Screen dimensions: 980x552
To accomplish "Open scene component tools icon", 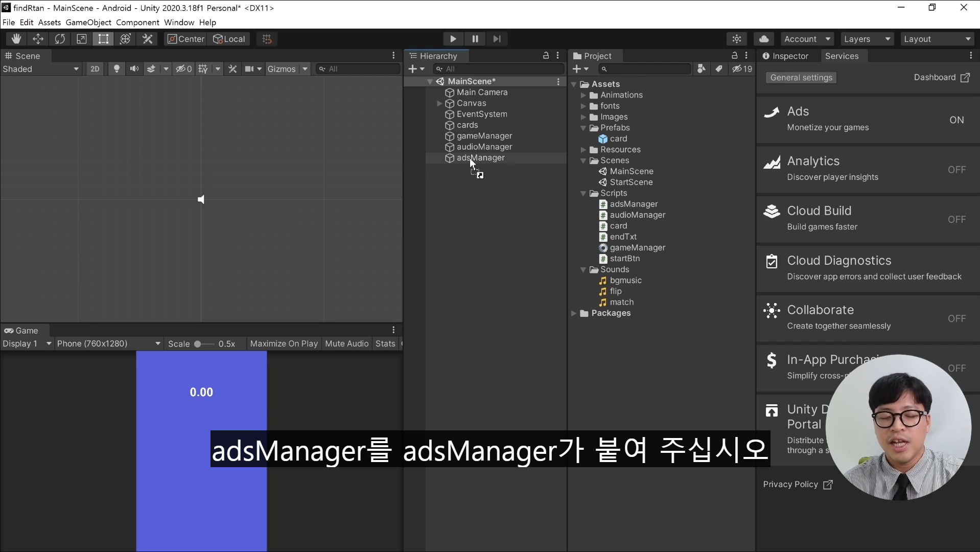I will [x=232, y=69].
